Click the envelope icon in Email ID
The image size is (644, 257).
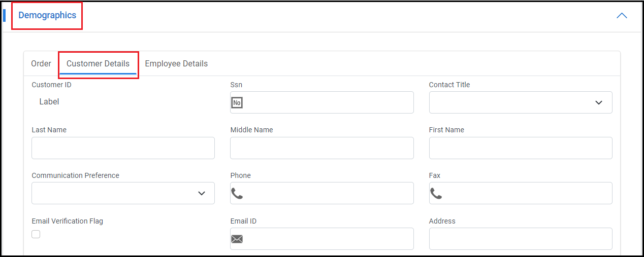[x=237, y=239]
